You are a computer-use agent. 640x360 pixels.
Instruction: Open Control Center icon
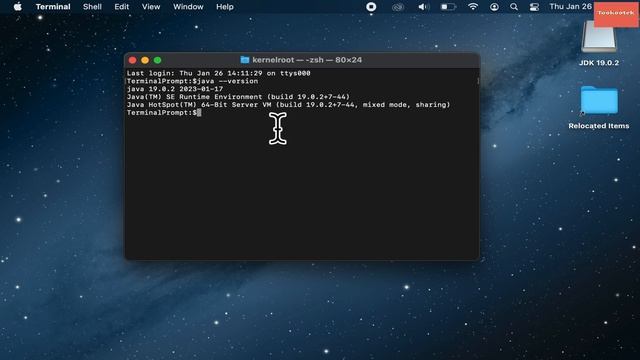(534, 7)
